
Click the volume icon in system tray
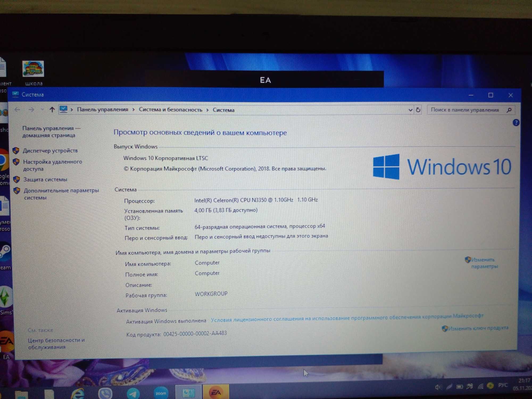point(438,387)
